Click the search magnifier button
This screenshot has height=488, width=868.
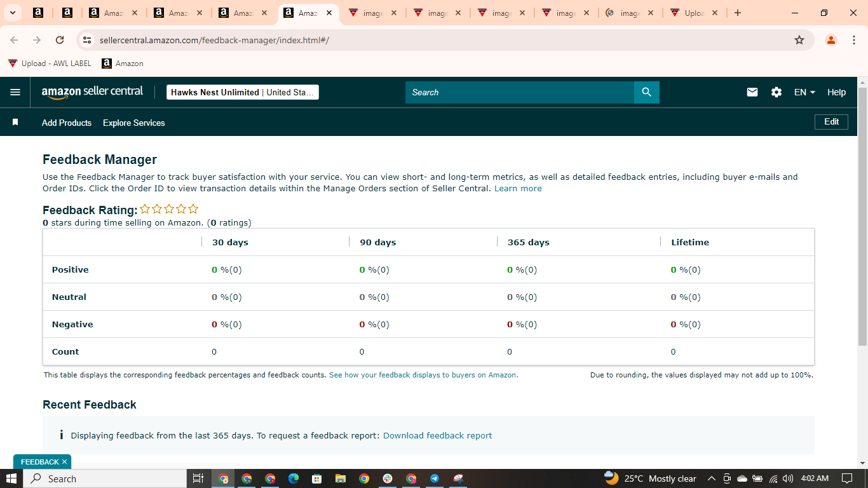pos(647,92)
